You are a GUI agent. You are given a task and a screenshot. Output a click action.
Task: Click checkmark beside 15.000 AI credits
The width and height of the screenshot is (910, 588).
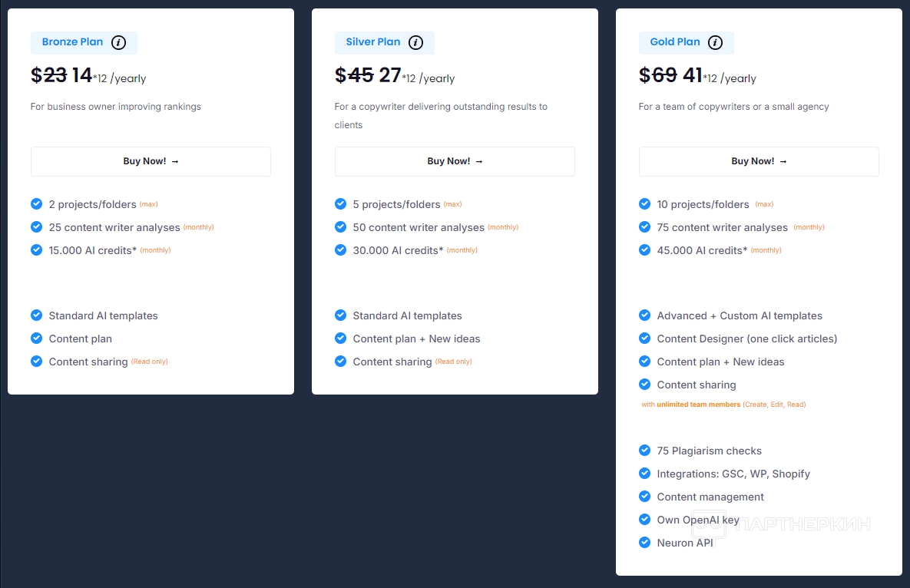(36, 250)
